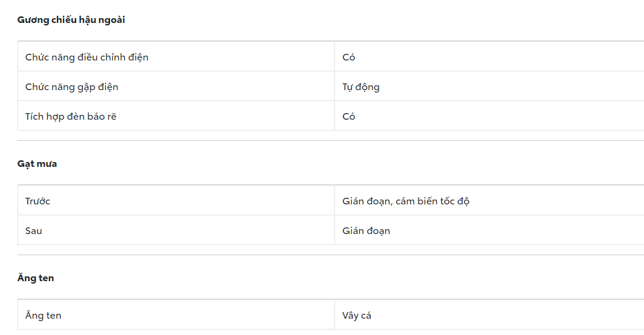Select the Chức năng điều chỉnh điện label

click(x=86, y=57)
